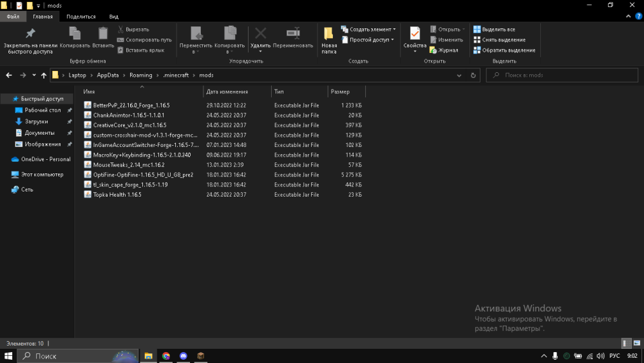Click the Вставить (Paste) ribbon icon
The height and width of the screenshot is (363, 644).
[x=103, y=38]
